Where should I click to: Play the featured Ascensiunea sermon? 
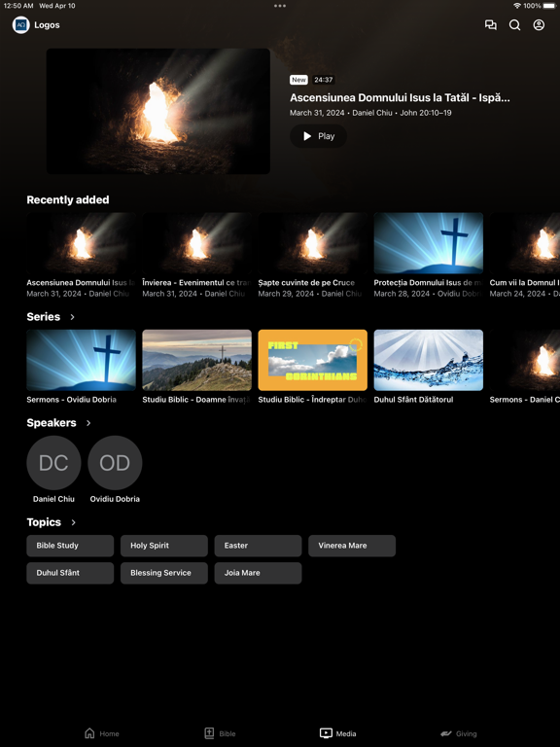tap(319, 136)
